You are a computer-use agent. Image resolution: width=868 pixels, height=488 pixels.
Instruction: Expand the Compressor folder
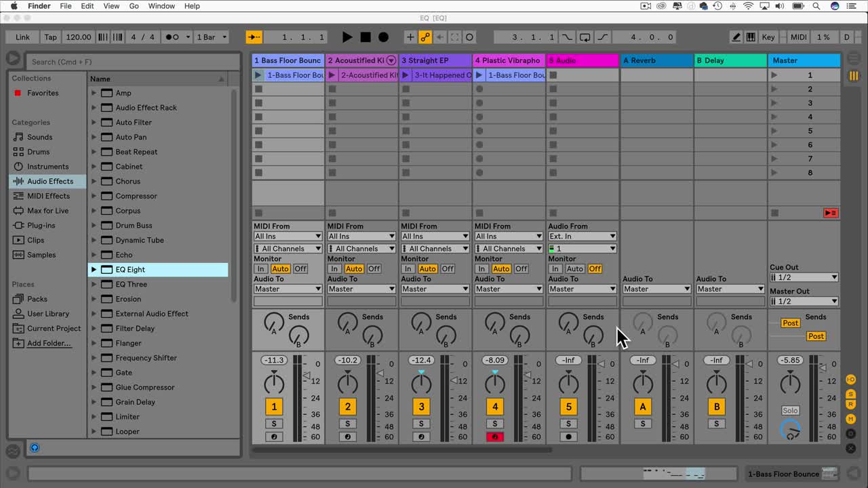tap(94, 196)
